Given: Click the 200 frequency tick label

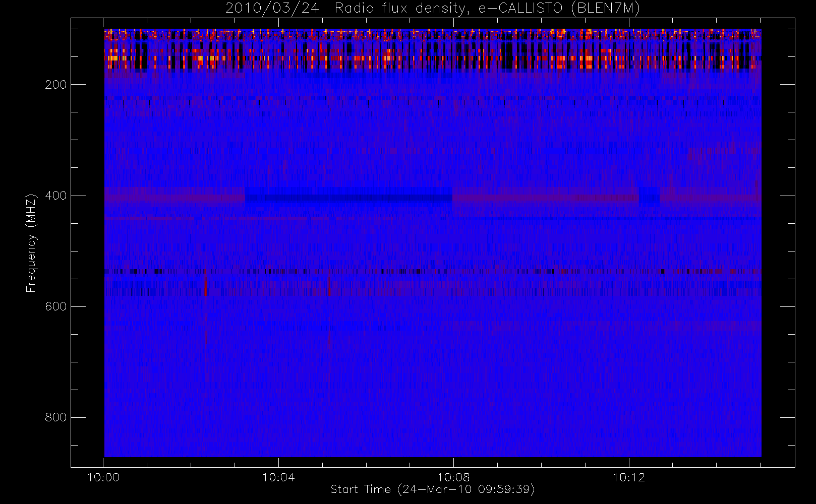Looking at the screenshot, I should coord(56,85).
